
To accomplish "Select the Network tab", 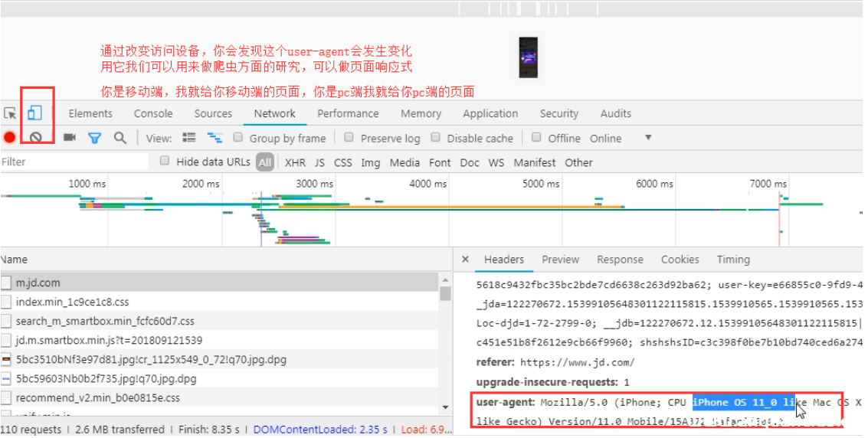I will tap(274, 113).
